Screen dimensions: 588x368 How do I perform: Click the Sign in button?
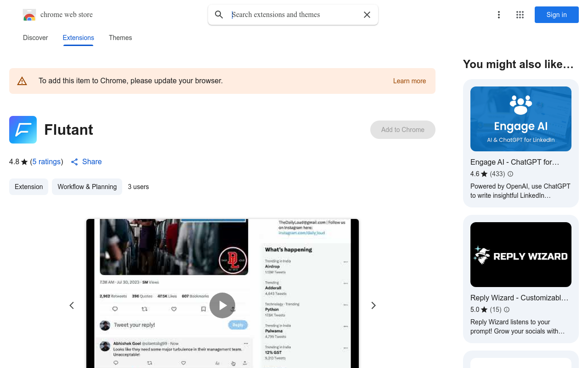[x=557, y=15]
